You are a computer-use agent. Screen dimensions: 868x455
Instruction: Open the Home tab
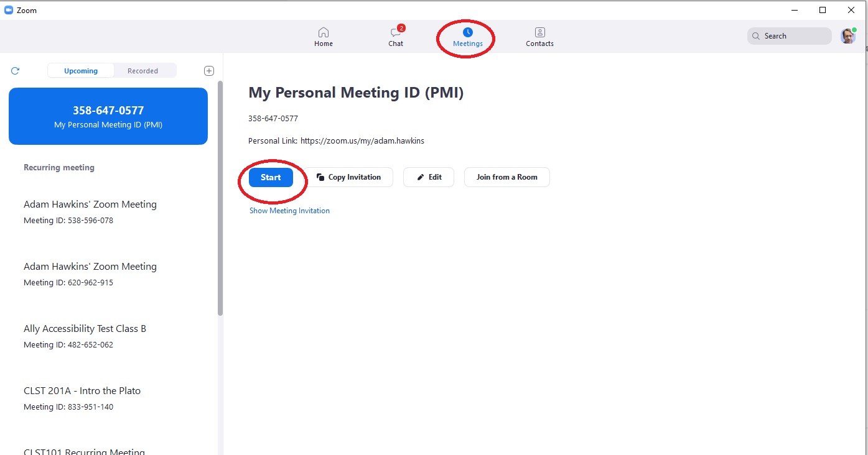pyautogui.click(x=323, y=37)
